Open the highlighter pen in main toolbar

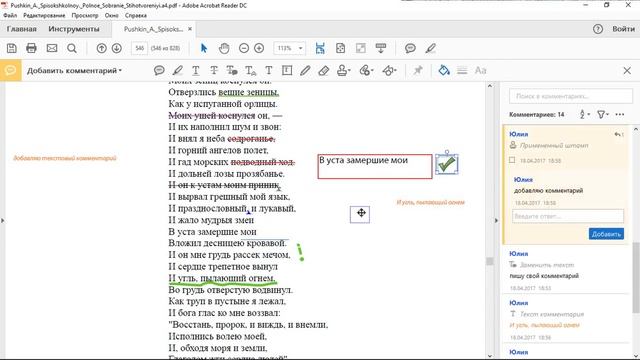pyautogui.click(x=431, y=48)
